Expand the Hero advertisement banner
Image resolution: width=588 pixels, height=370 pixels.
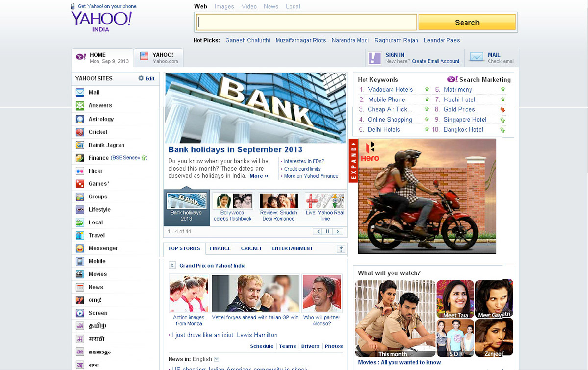coord(353,161)
